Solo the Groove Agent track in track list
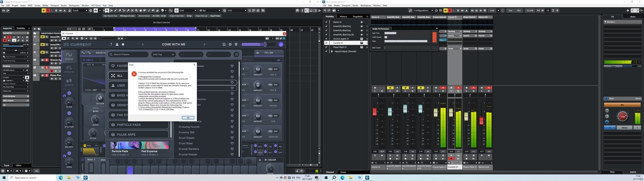Viewport: 644px width, 181px height. pos(47,60)
